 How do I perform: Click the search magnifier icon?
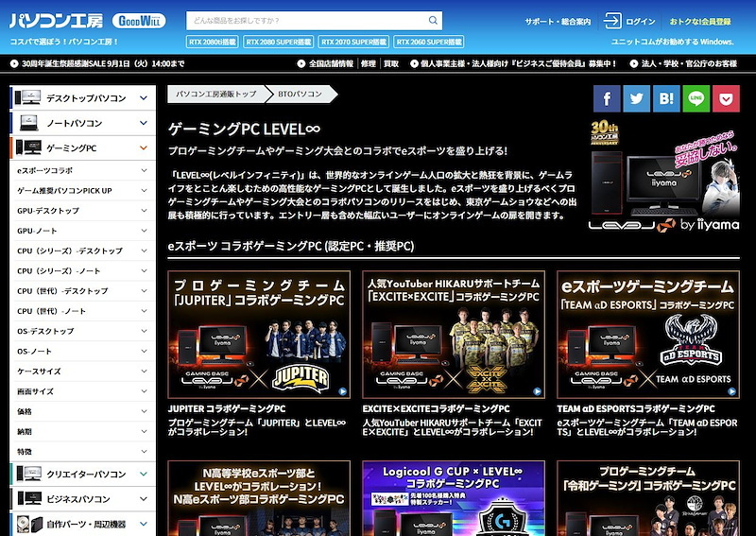coord(433,20)
